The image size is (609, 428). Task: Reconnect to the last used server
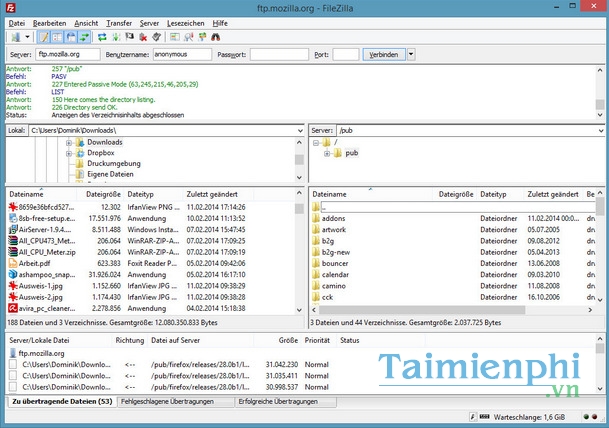[156, 37]
